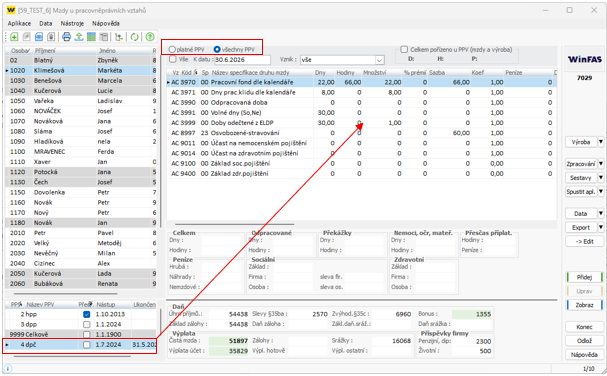Click the horizontal scrollbar under wage items table
Image resolution: width=607 pixels, height=376 pixels.
coord(235,224)
